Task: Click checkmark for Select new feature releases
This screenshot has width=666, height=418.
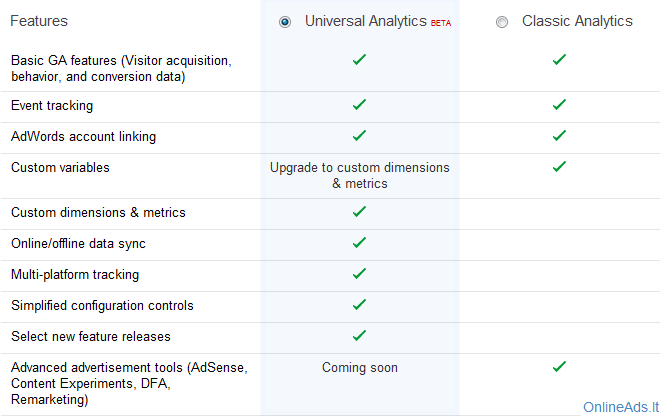Action: point(359,336)
